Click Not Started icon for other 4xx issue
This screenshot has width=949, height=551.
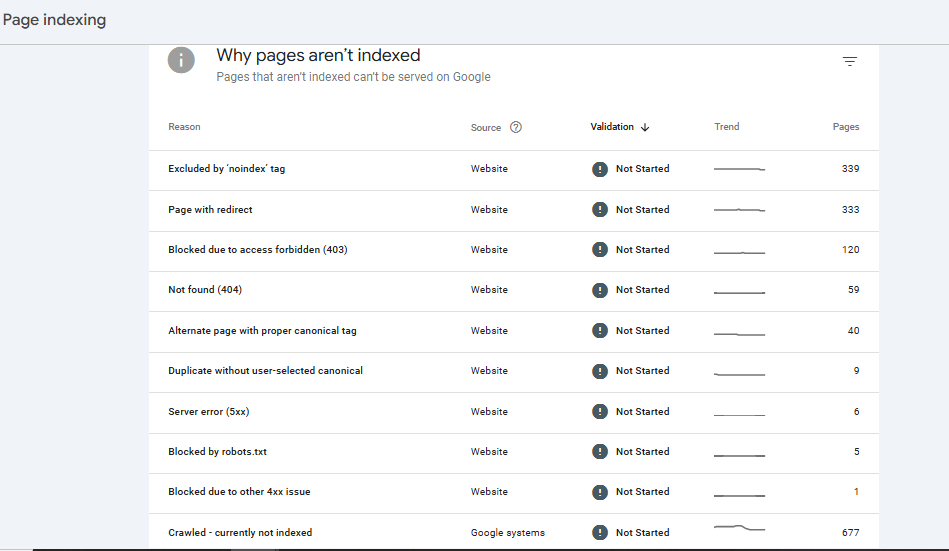[600, 492]
